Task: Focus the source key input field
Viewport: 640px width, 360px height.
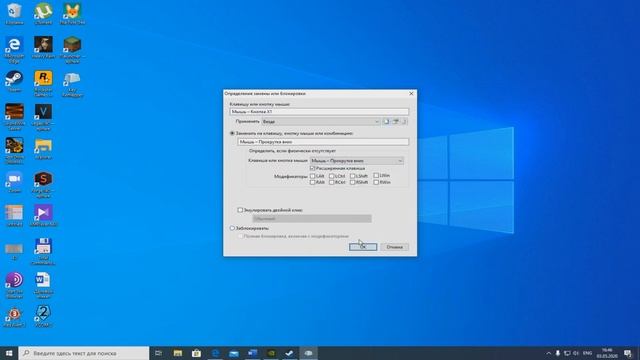Action: (x=319, y=111)
